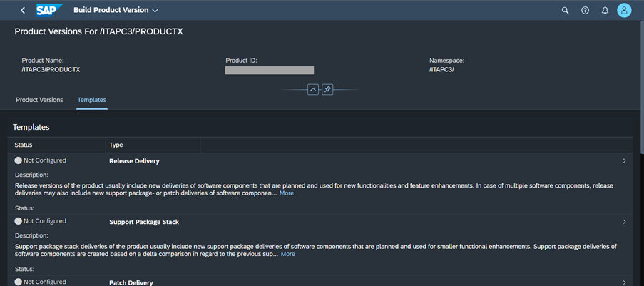Click Not Configured status of Patch Delivery
This screenshot has width=644, height=286.
[x=40, y=282]
